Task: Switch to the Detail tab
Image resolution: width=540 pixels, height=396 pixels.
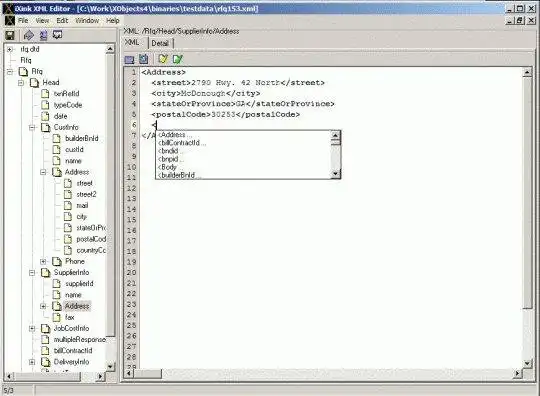Action: coord(160,43)
